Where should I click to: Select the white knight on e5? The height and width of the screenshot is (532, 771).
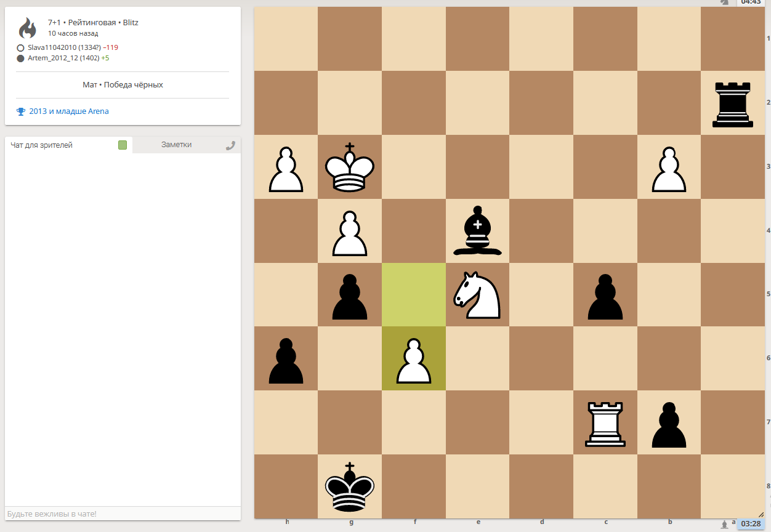click(x=477, y=296)
